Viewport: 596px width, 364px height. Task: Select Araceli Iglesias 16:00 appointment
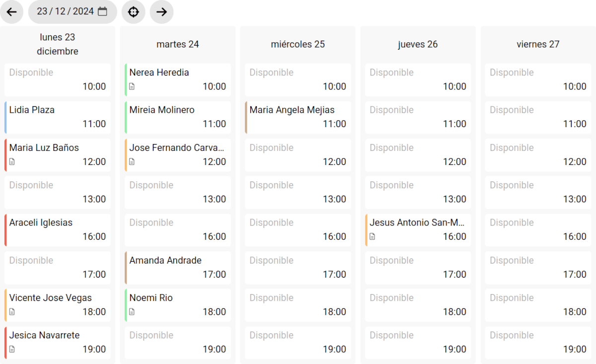click(57, 229)
